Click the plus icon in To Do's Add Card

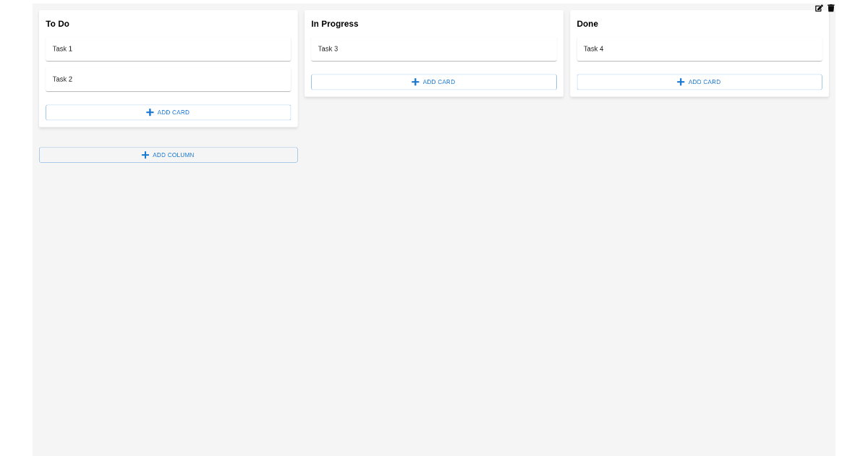point(150,112)
